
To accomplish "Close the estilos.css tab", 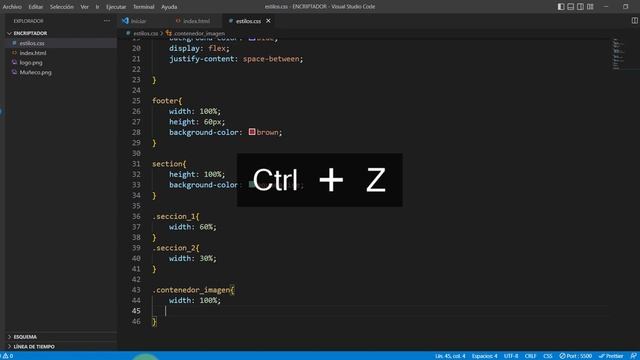I will point(268,21).
